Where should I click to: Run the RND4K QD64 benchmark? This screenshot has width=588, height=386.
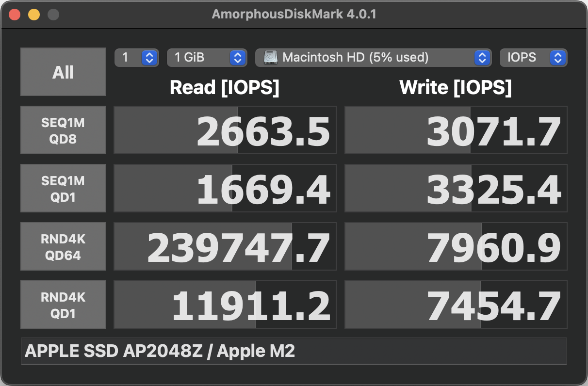(x=63, y=246)
